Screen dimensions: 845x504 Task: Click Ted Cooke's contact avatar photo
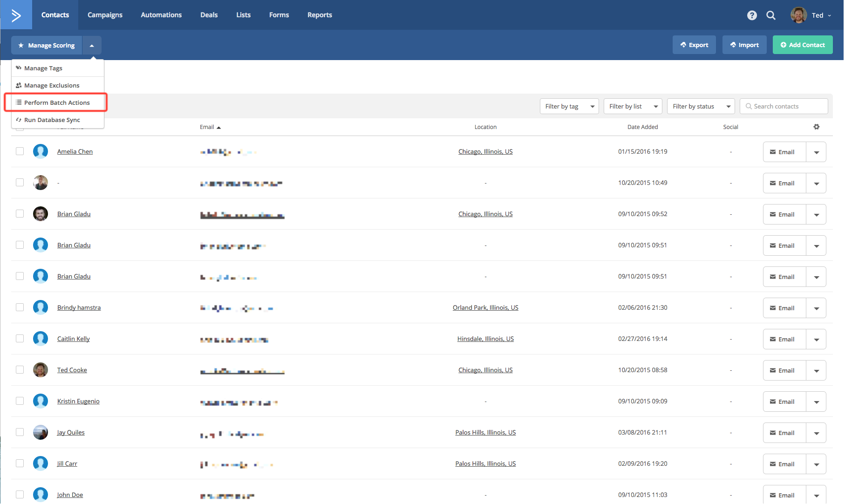tap(41, 370)
